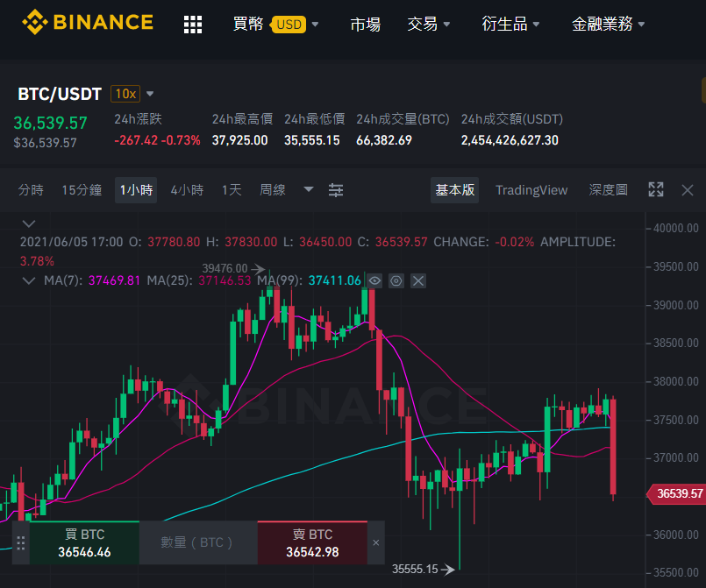
Task: Expand the 金融業務 dropdown arrow
Action: click(642, 25)
